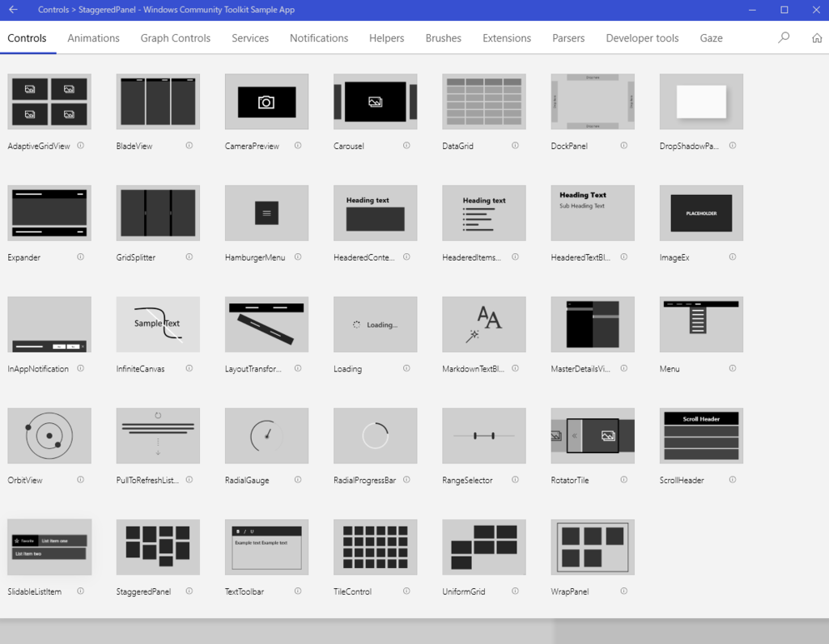Go back using the back arrow

click(x=13, y=10)
